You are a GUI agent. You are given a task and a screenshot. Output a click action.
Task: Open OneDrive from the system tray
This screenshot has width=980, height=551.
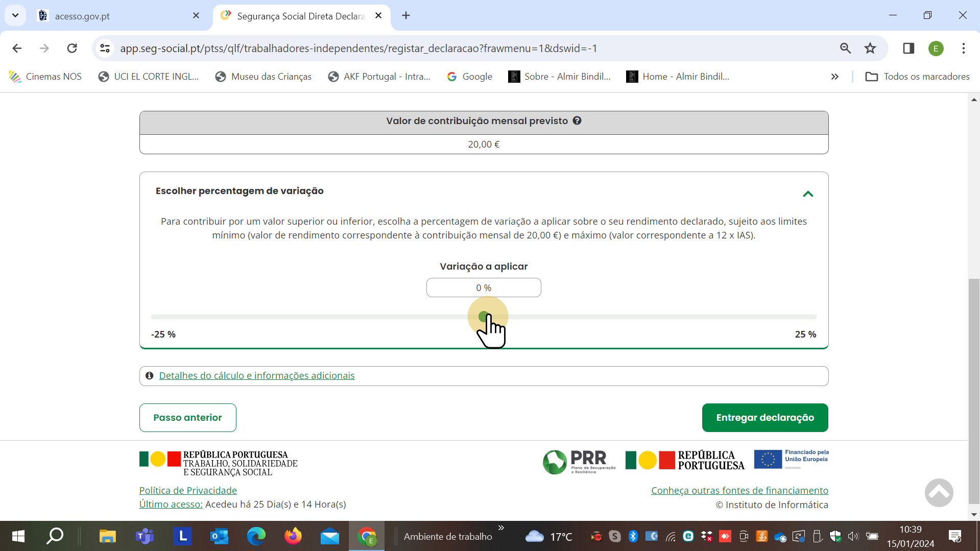[780, 536]
